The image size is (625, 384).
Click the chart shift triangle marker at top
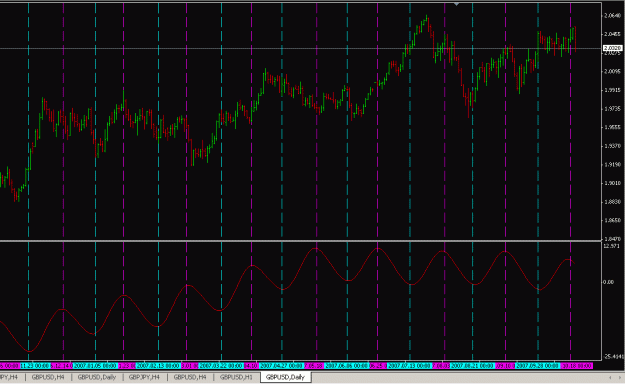[x=456, y=4]
